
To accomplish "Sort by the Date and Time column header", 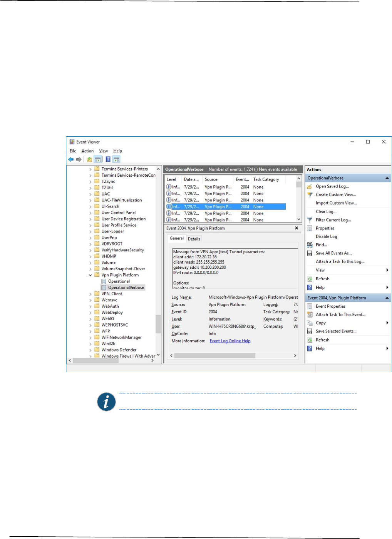I will tap(192, 179).
